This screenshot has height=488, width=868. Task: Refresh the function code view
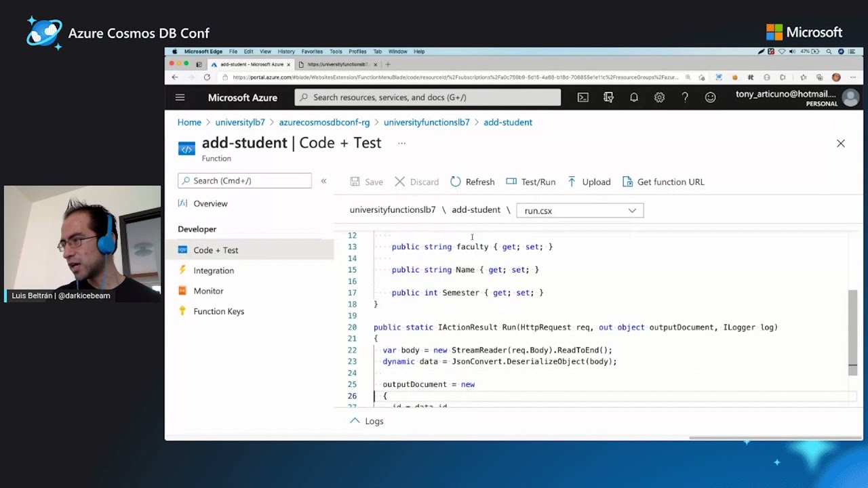click(x=472, y=182)
